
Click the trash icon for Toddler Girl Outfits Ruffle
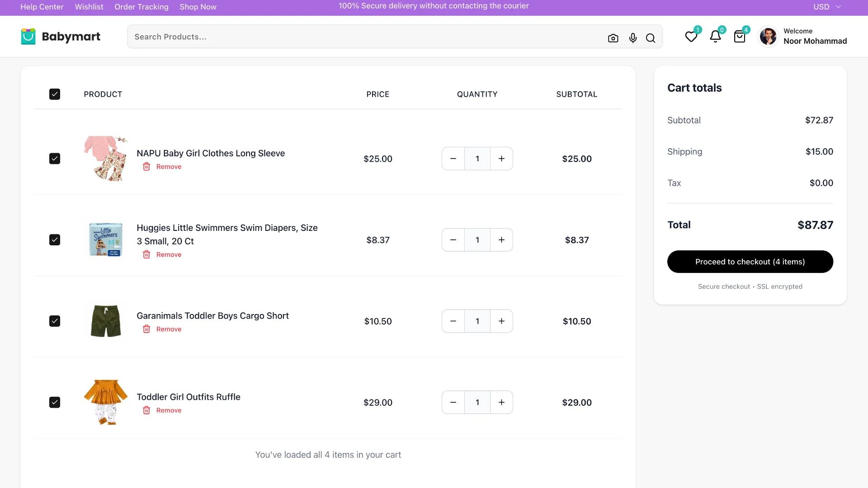point(146,411)
